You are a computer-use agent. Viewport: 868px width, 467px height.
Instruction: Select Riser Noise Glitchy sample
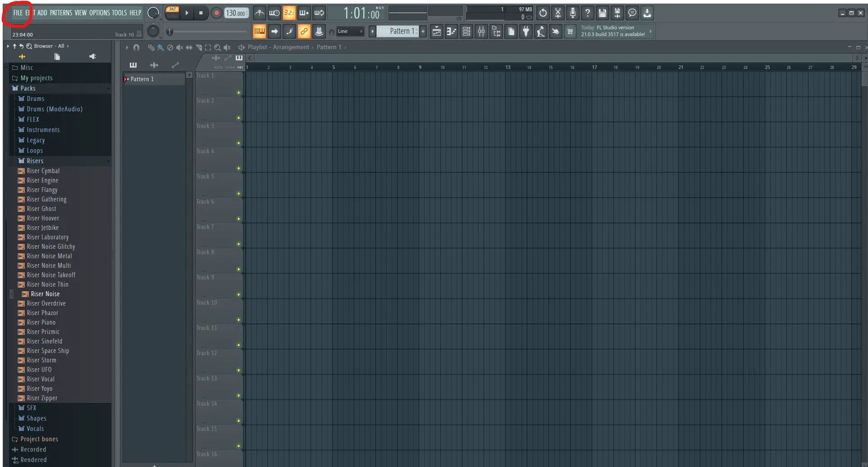(x=50, y=247)
